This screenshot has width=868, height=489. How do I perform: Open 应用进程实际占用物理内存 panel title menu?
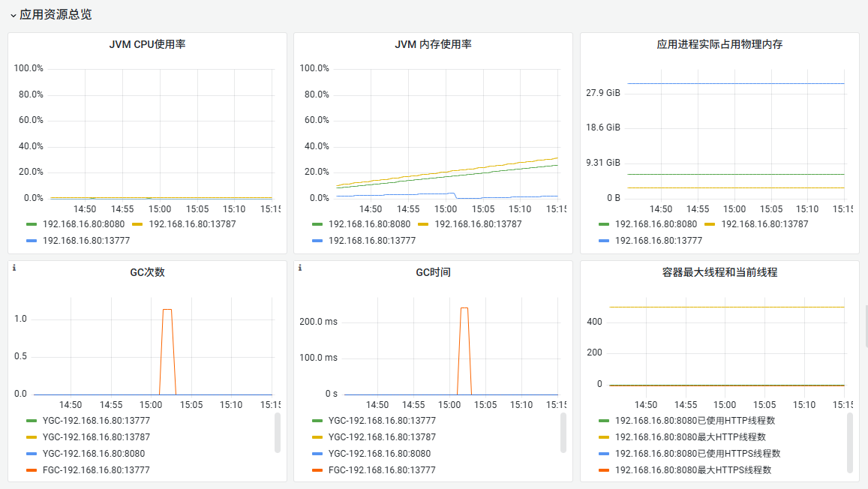[719, 44]
